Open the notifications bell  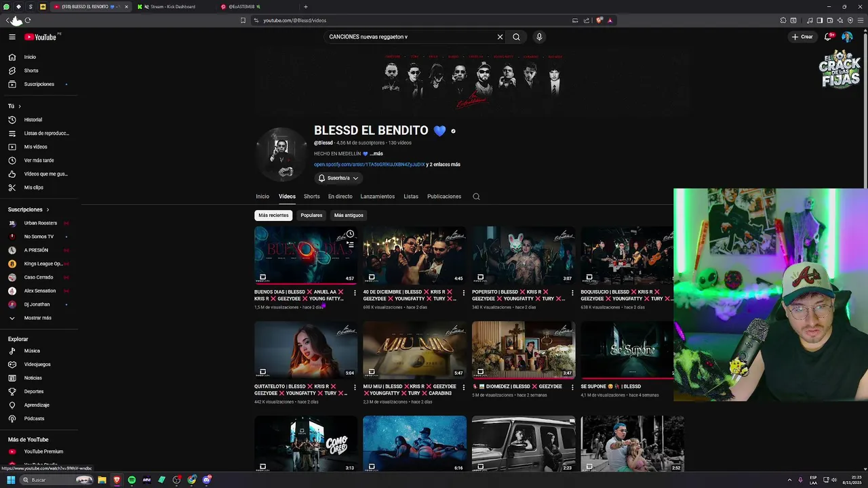(x=828, y=37)
